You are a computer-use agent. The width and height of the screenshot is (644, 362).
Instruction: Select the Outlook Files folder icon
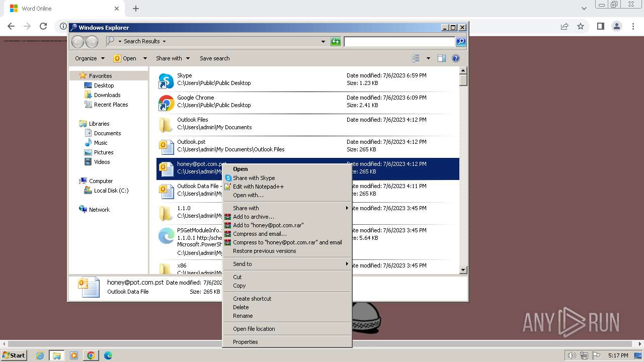(x=167, y=125)
